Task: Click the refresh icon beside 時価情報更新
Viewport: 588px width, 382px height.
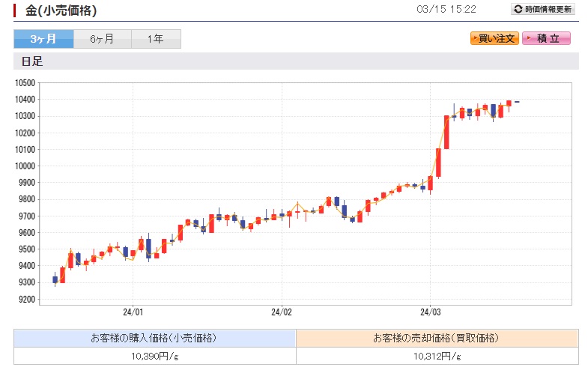Action: (518, 9)
